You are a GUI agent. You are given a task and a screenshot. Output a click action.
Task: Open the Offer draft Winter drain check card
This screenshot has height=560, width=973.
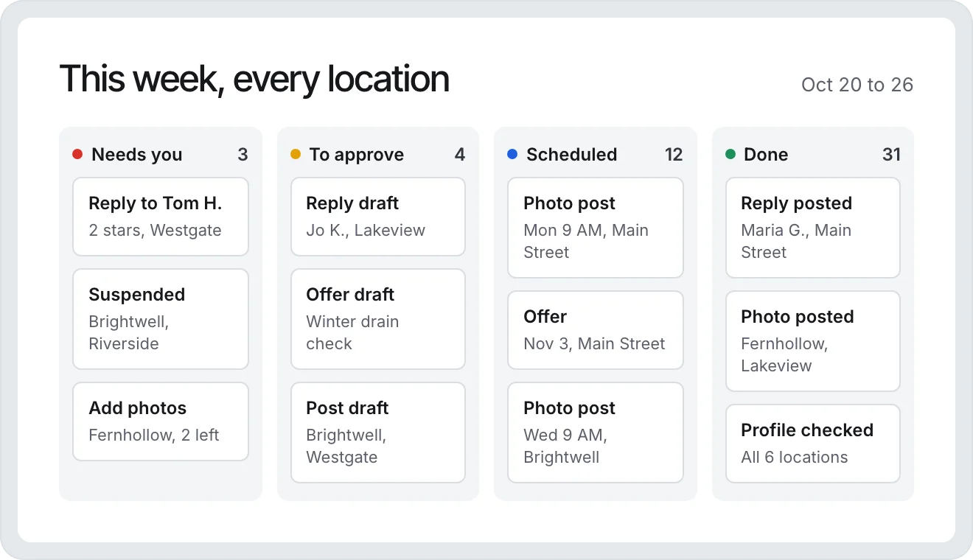pos(378,319)
